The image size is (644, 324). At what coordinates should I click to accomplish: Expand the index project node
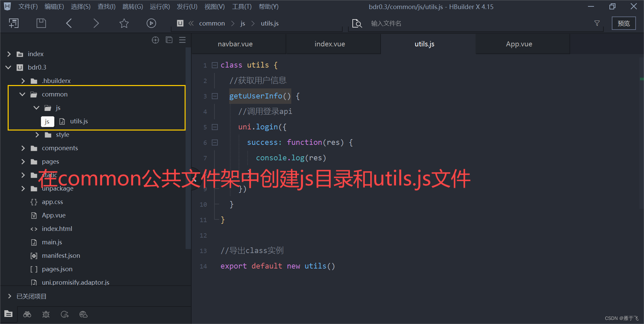9,54
